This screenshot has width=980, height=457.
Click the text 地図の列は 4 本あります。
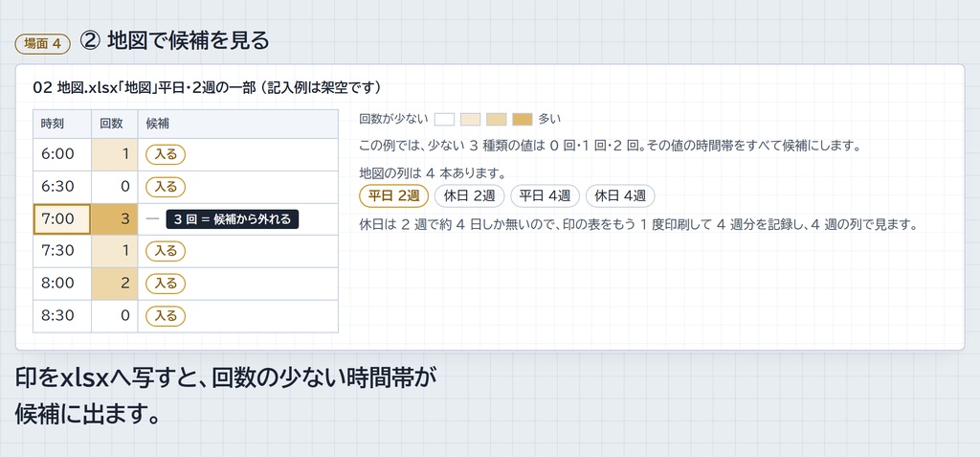coord(433,171)
